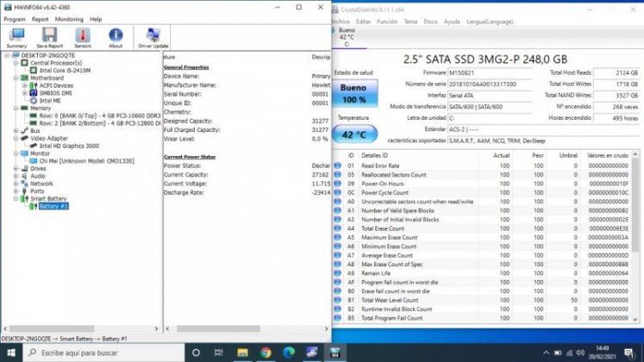Screen dimensions: 644x362
Task: Open the Disco menu in CrystalDiskInfo
Action: click(x=430, y=22)
